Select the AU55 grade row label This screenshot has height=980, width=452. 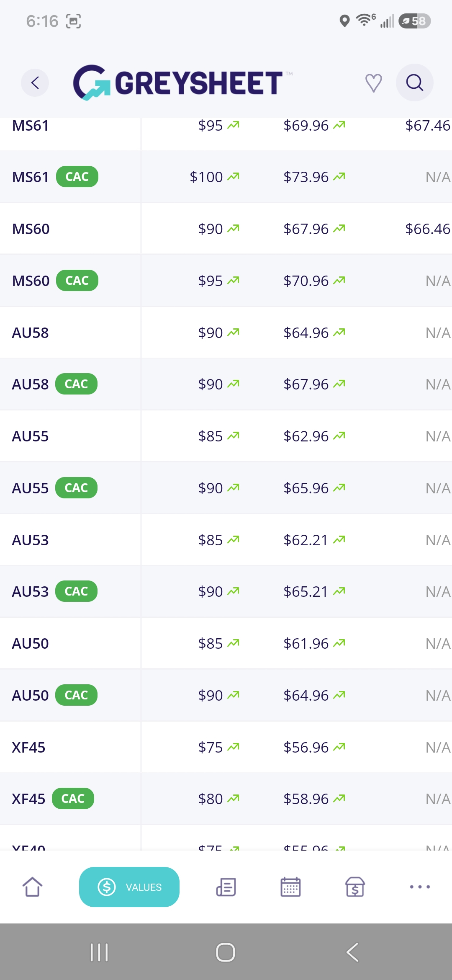point(30,436)
